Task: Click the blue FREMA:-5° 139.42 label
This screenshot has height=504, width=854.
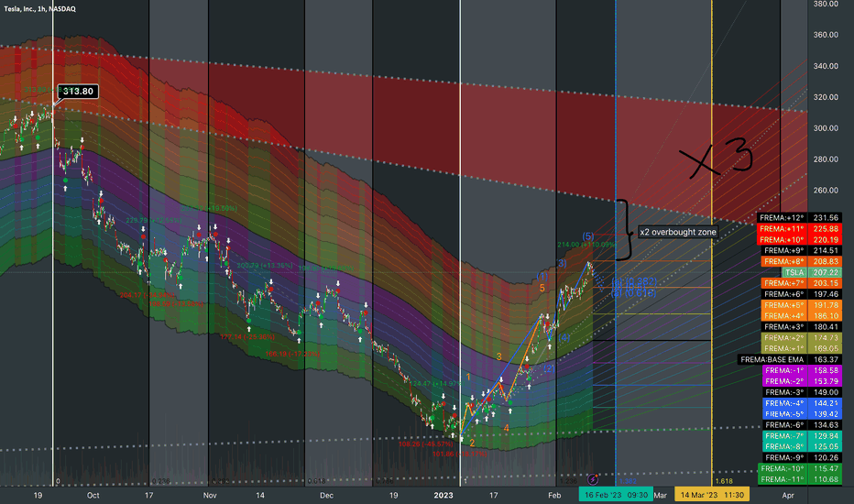Action: click(x=801, y=414)
